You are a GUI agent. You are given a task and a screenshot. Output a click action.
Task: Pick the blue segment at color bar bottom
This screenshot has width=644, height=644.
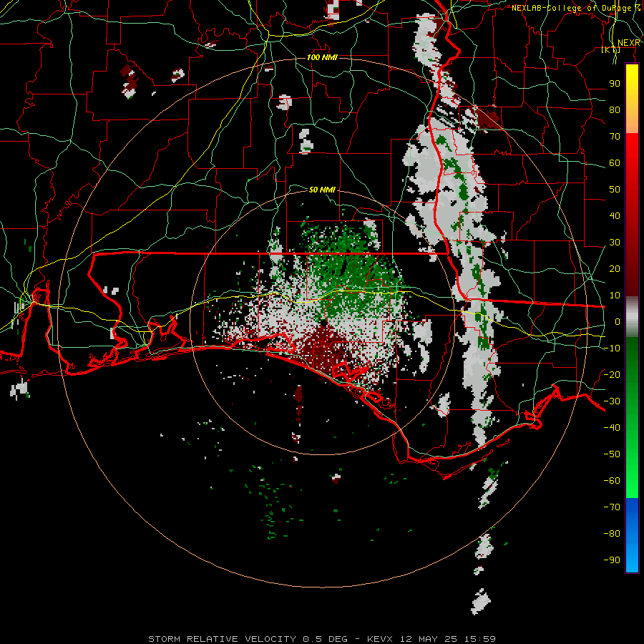click(632, 535)
